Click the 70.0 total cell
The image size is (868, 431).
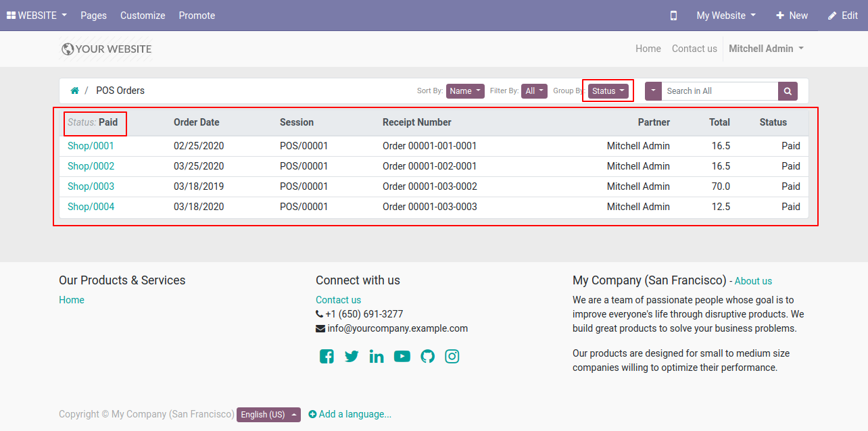point(721,186)
